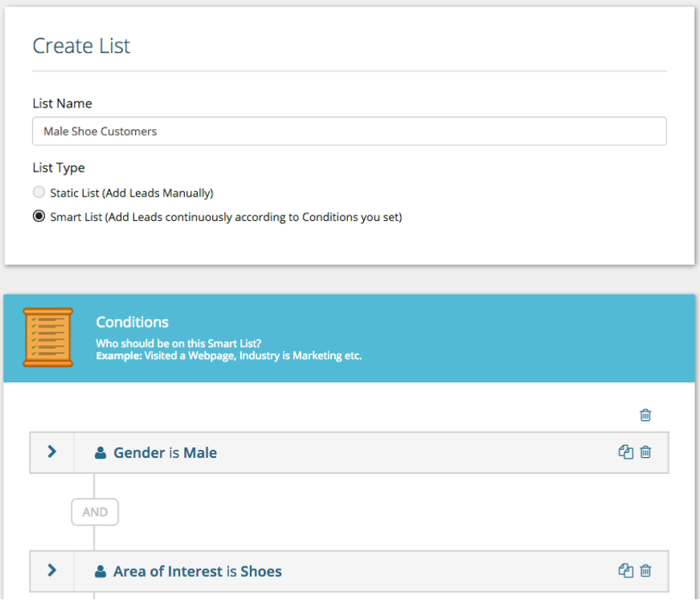Click the Conditions scroll checklist icon
The height and width of the screenshot is (600, 700).
47,337
